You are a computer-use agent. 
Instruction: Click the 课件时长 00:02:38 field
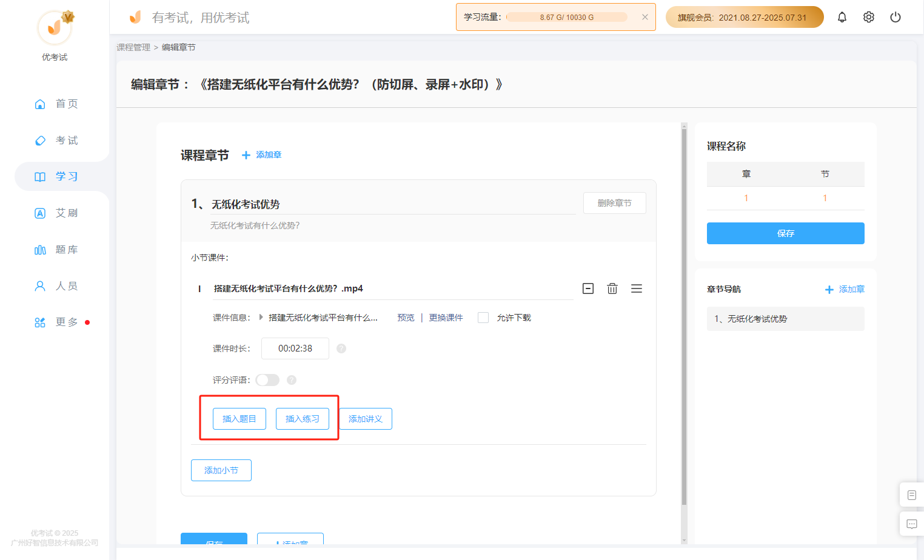tap(295, 348)
